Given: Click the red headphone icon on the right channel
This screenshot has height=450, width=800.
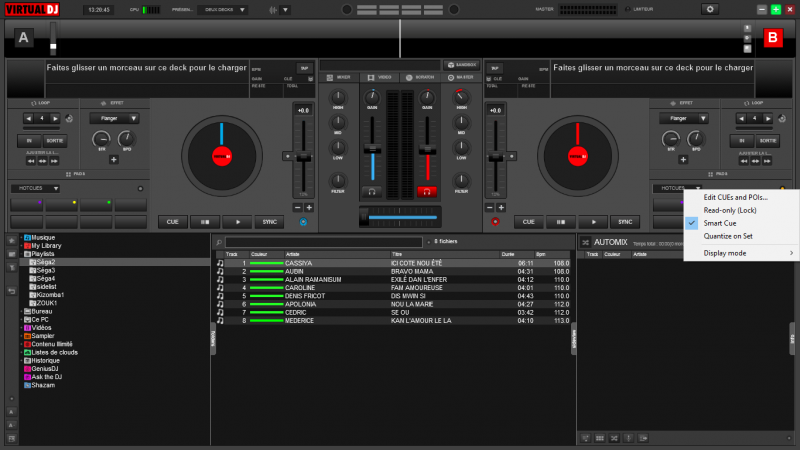Looking at the screenshot, I should tap(428, 191).
